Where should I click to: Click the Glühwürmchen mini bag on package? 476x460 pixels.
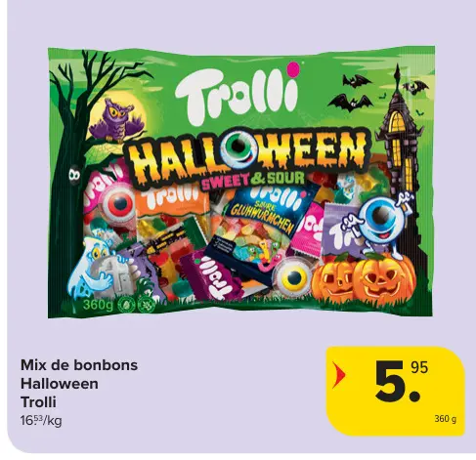tap(264, 228)
